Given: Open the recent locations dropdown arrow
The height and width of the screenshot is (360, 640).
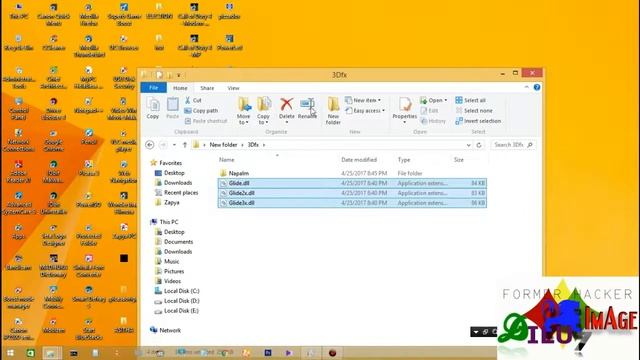Looking at the screenshot, I should point(174,145).
